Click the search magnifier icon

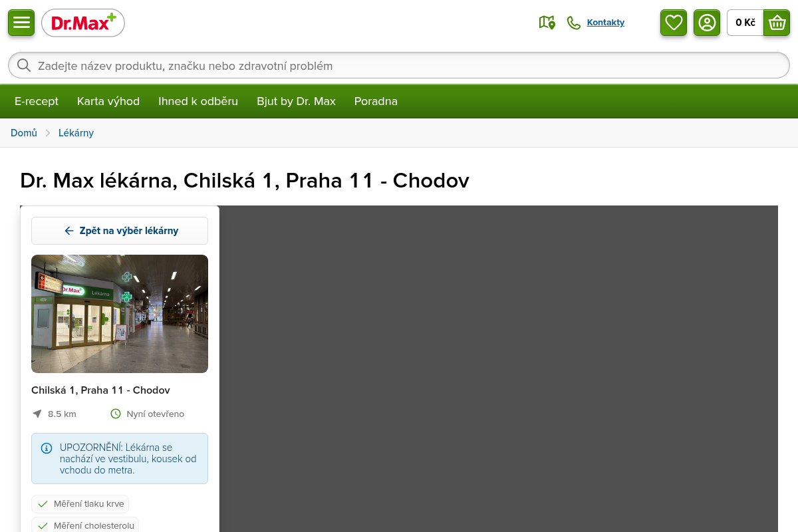24,65
